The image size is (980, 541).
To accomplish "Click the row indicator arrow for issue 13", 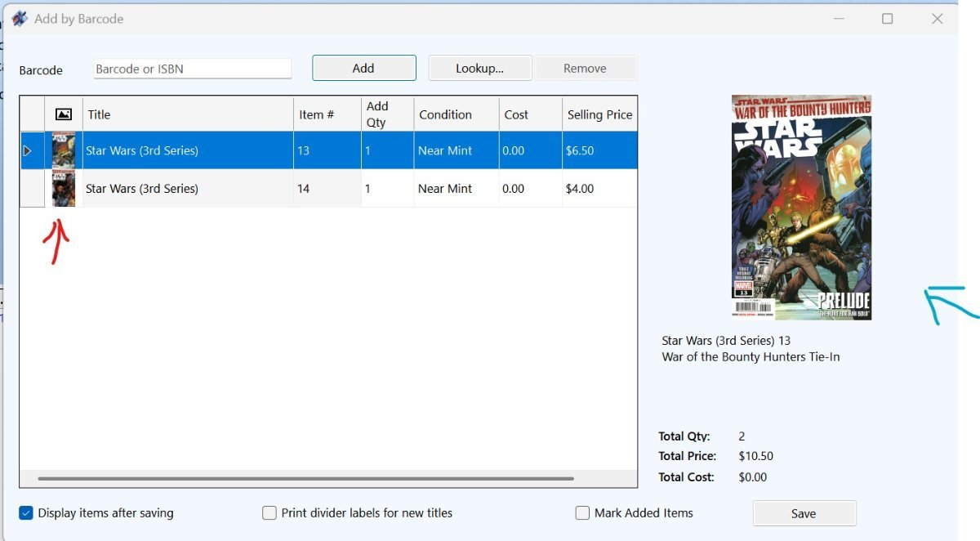I will pos(28,151).
